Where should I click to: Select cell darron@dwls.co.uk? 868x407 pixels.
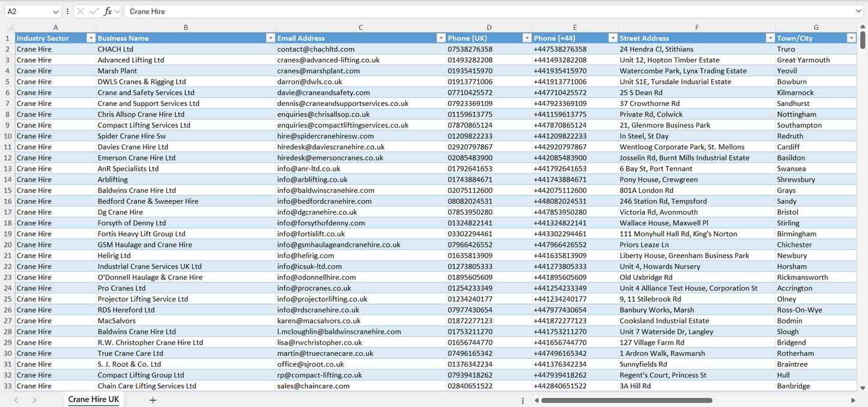360,82
